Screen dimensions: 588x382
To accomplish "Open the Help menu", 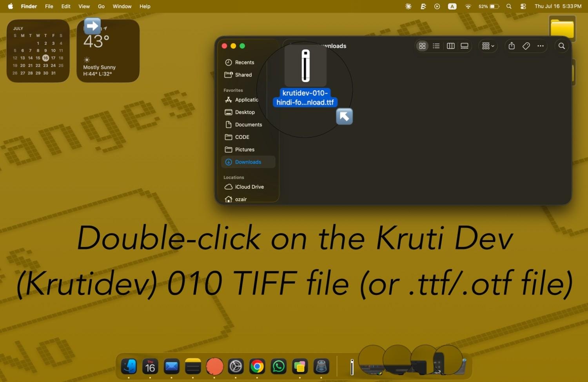I will 145,6.
